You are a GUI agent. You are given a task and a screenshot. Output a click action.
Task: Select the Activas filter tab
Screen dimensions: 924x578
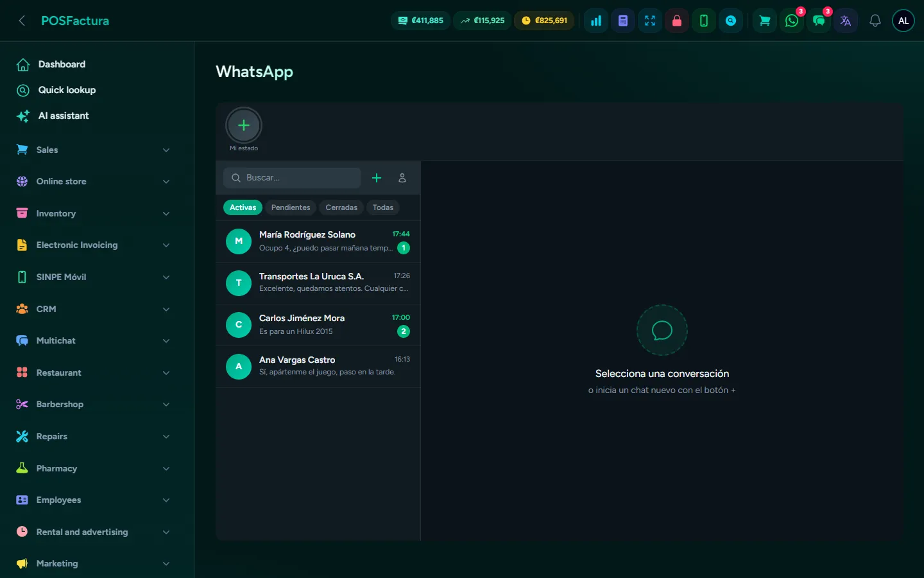(x=243, y=207)
